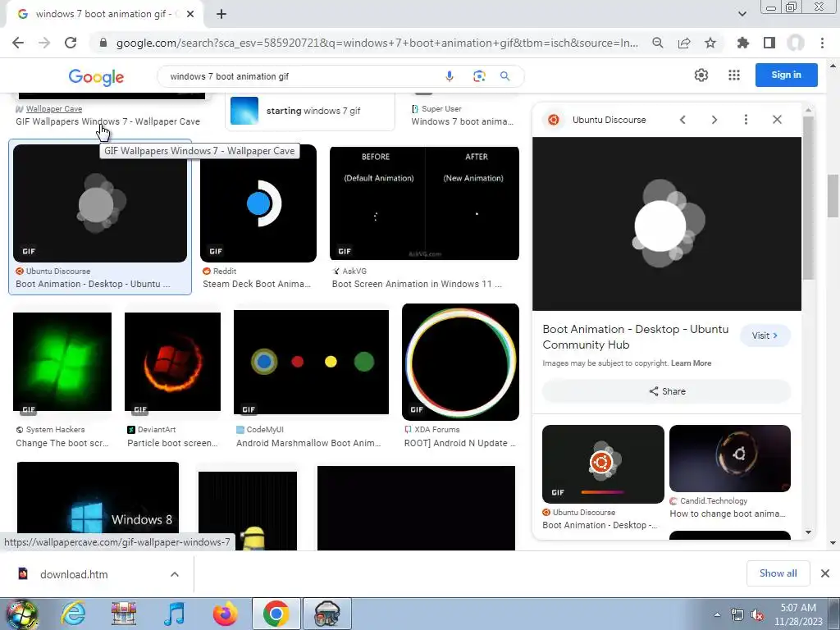This screenshot has height=630, width=840.
Task: Show all downloads
Action: click(778, 573)
